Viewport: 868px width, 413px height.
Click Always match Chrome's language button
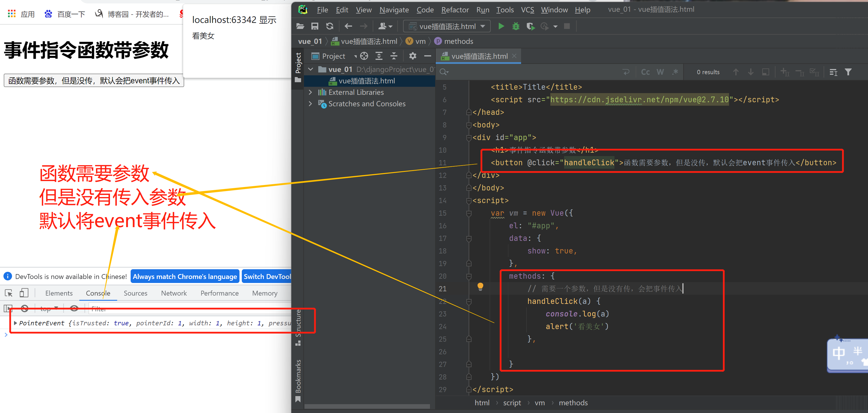coord(185,276)
